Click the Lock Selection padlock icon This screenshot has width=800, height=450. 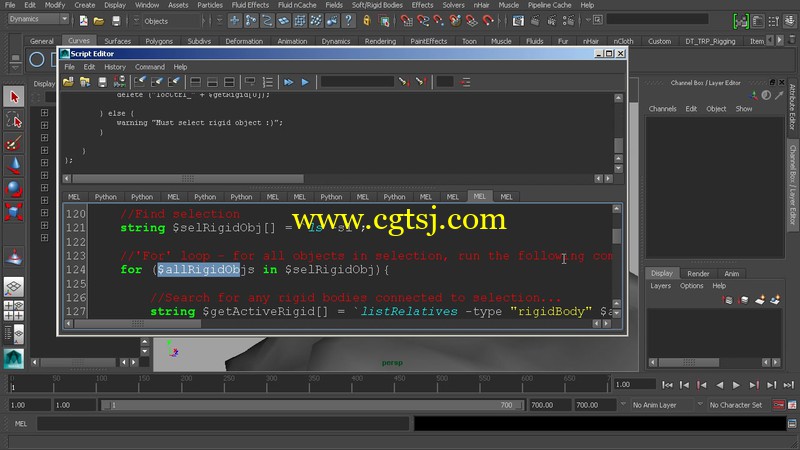coord(366,21)
